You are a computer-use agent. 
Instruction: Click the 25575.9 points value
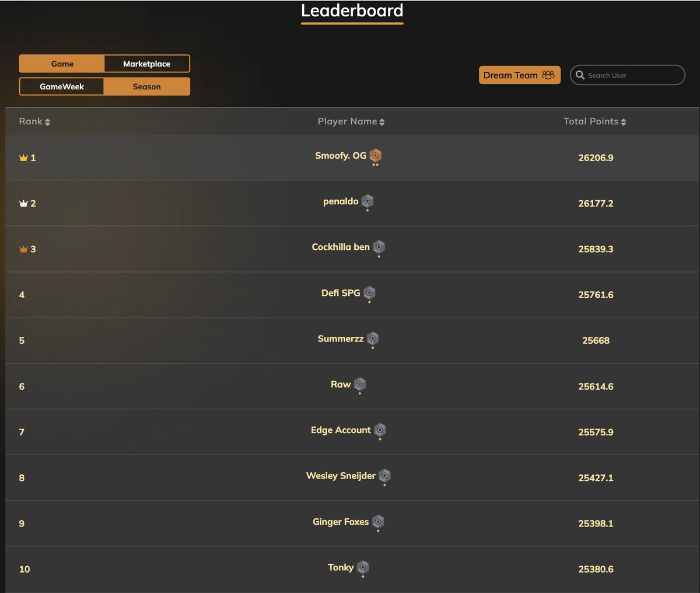[596, 432]
